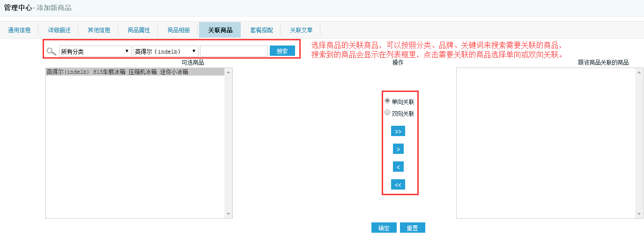
Task: Select 双向关联 radio option
Action: [387, 113]
